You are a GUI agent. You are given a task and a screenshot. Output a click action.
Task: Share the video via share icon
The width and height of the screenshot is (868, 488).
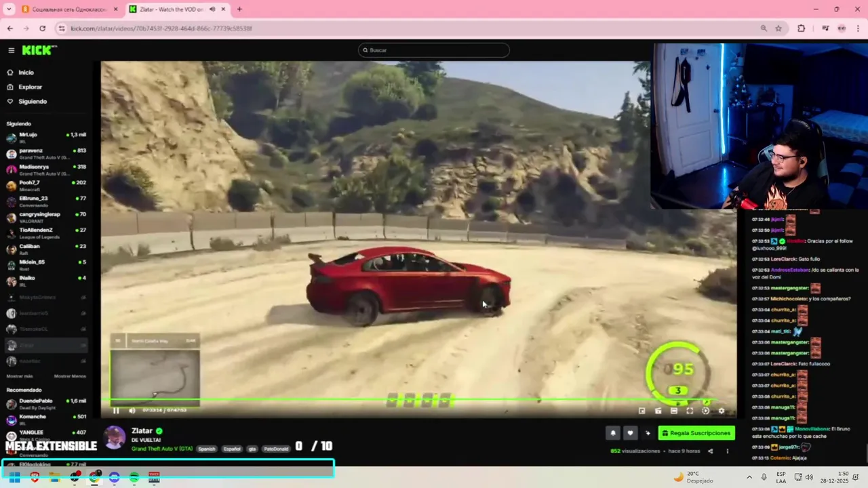tap(711, 451)
